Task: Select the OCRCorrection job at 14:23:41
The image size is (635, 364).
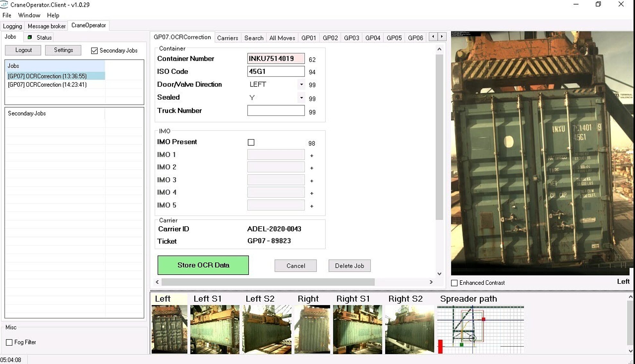Action: (x=47, y=85)
